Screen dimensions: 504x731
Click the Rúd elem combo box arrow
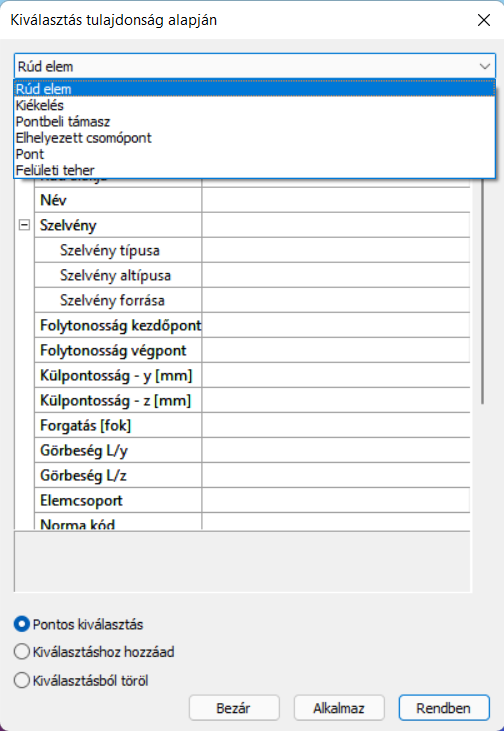(x=484, y=66)
